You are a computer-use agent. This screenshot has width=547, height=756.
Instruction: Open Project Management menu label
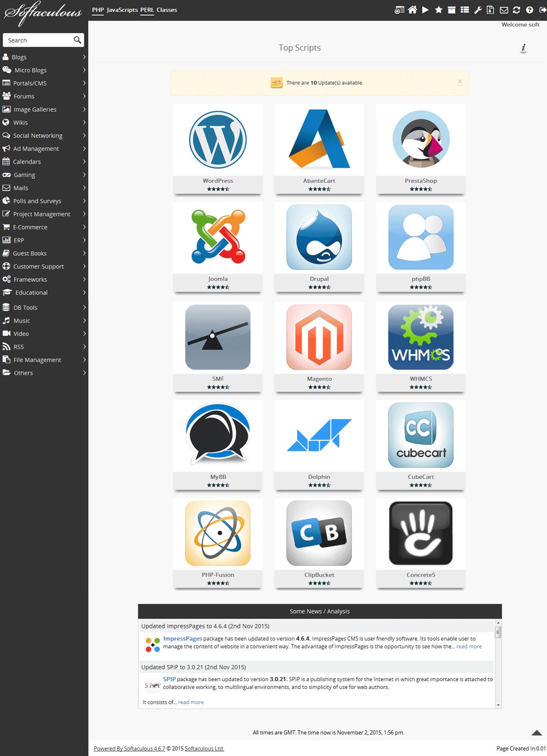[42, 214]
